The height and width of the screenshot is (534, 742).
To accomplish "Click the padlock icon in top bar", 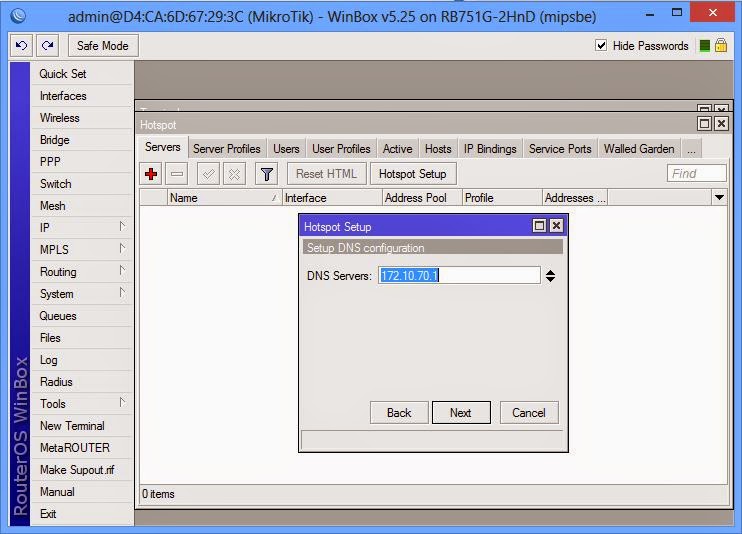I will coord(721,45).
